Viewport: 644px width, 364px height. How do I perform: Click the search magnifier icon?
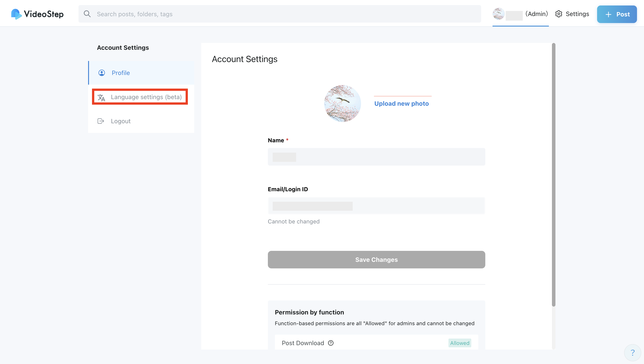pyautogui.click(x=87, y=14)
